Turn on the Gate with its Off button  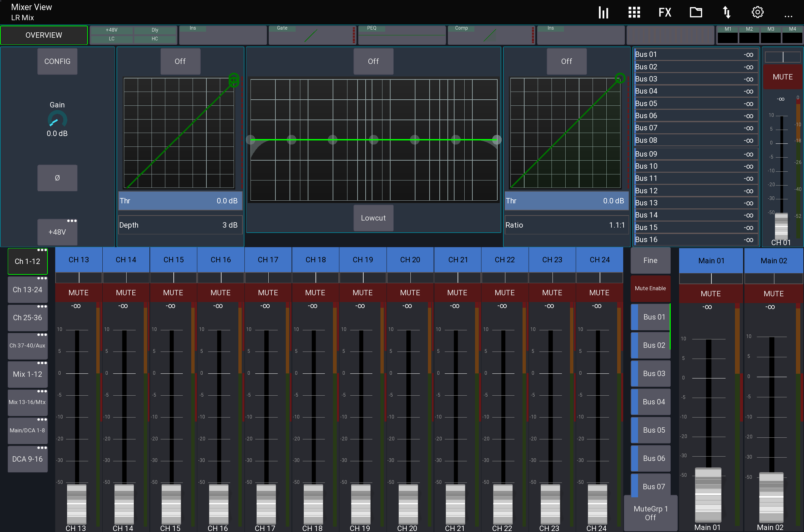pos(180,61)
